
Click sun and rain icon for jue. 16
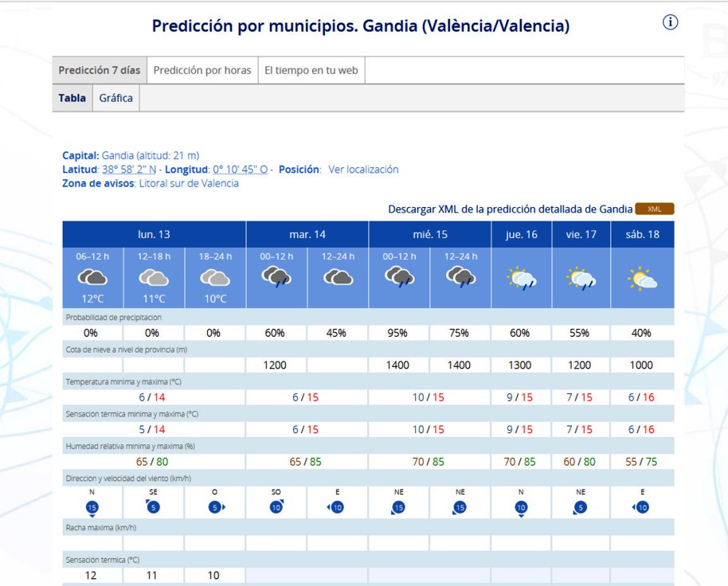coord(522,279)
